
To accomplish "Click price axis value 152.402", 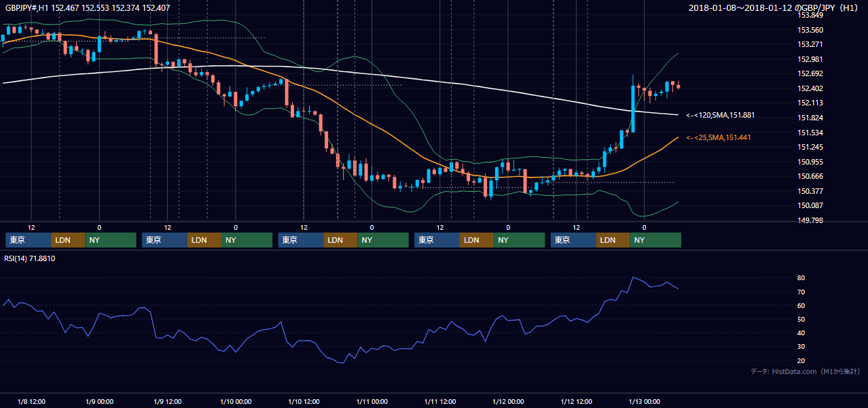I will (810, 88).
